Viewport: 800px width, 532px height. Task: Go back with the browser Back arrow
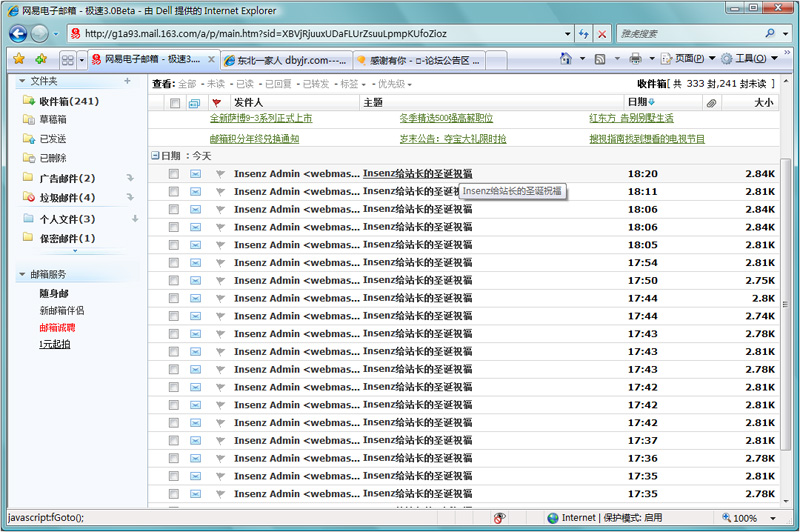click(x=18, y=34)
